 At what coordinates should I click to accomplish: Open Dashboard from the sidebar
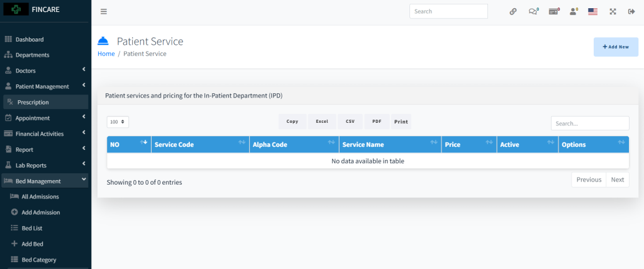(x=29, y=39)
